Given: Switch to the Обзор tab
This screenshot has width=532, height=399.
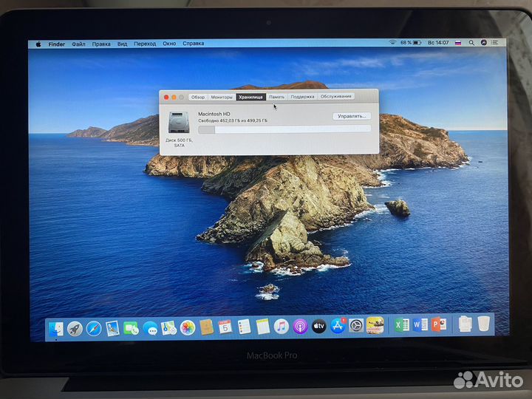Looking at the screenshot, I should coord(198,97).
